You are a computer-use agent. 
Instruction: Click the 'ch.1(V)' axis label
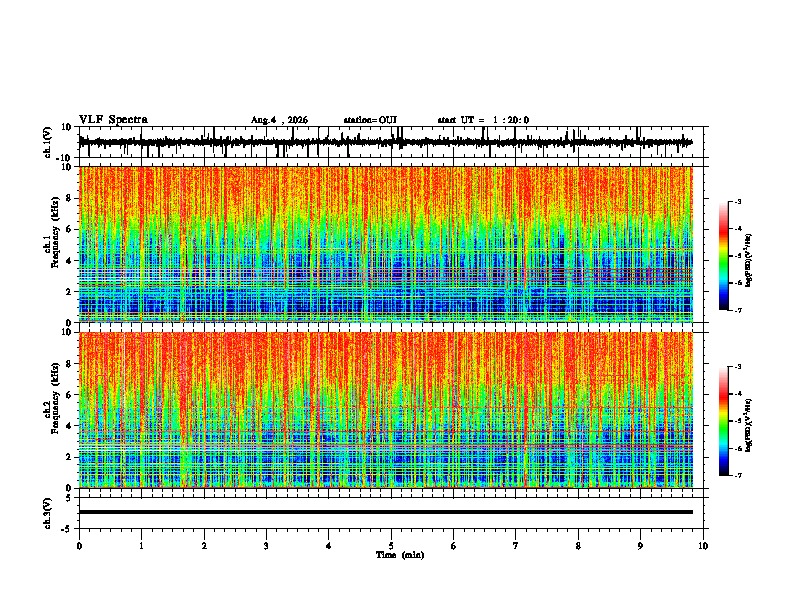[x=48, y=142]
